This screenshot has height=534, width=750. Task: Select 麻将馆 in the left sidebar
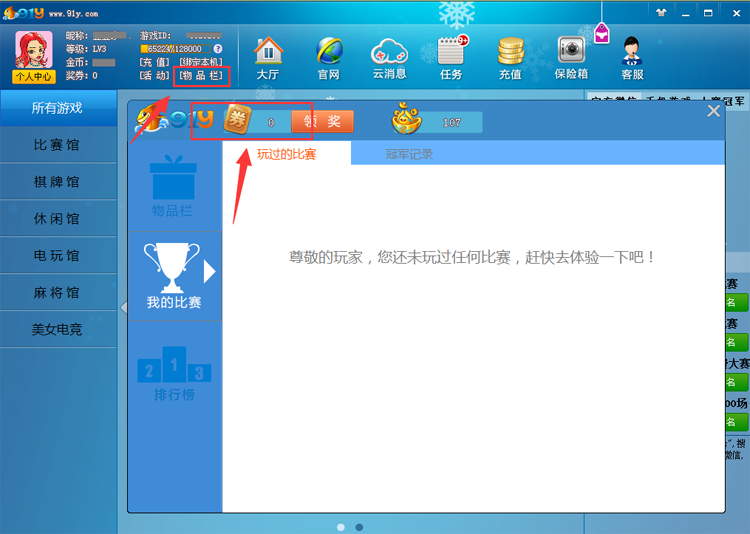pos(58,292)
